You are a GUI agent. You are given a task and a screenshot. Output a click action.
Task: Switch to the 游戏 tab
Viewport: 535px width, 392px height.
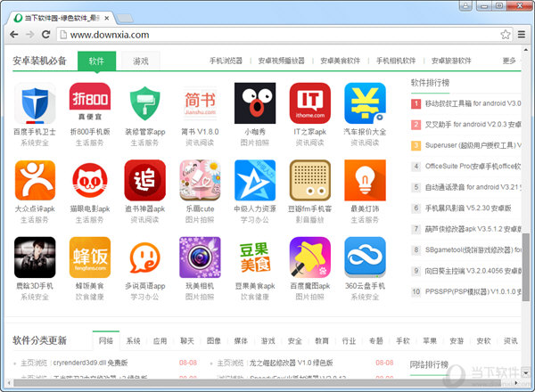click(141, 61)
